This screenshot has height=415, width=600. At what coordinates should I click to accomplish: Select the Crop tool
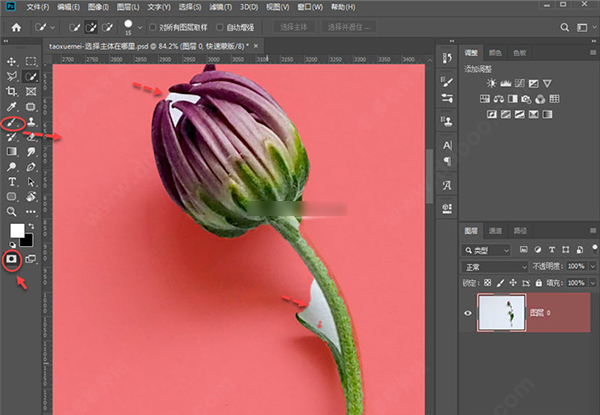click(x=11, y=91)
